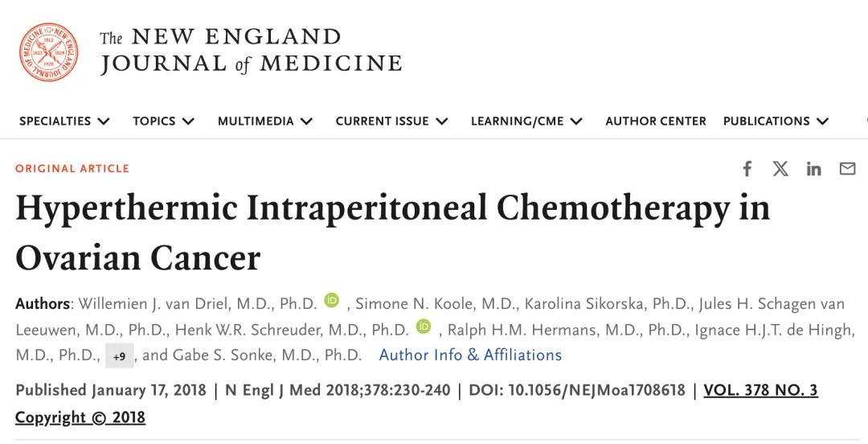The height and width of the screenshot is (444, 868).
Task: Open the Multimedia dropdown
Action: [265, 121]
